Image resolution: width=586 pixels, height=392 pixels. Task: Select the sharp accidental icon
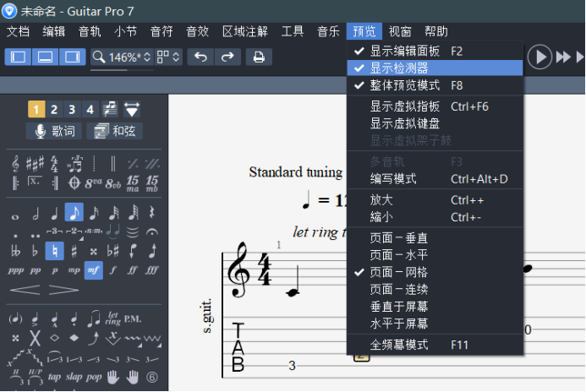click(x=74, y=251)
